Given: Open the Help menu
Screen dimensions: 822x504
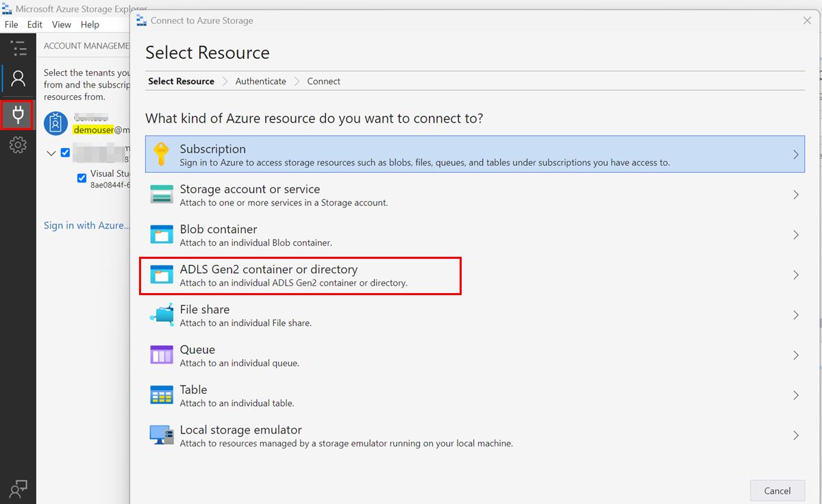Looking at the screenshot, I should click(90, 25).
